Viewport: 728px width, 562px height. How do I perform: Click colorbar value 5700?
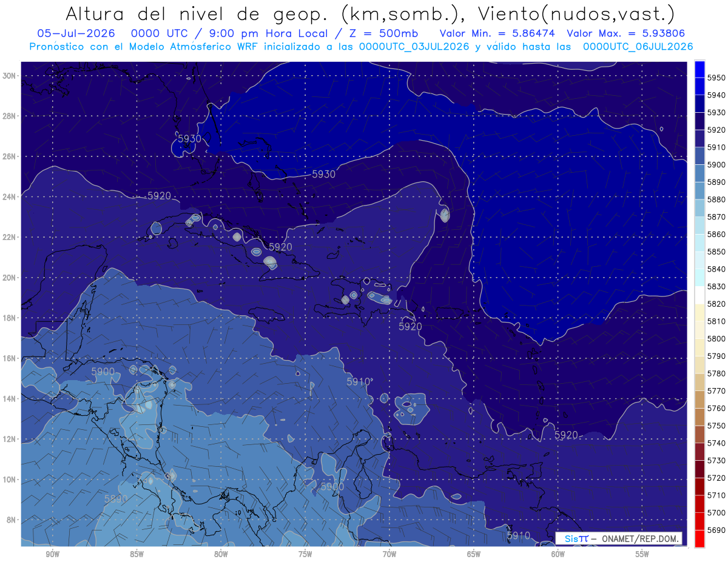[716, 512]
